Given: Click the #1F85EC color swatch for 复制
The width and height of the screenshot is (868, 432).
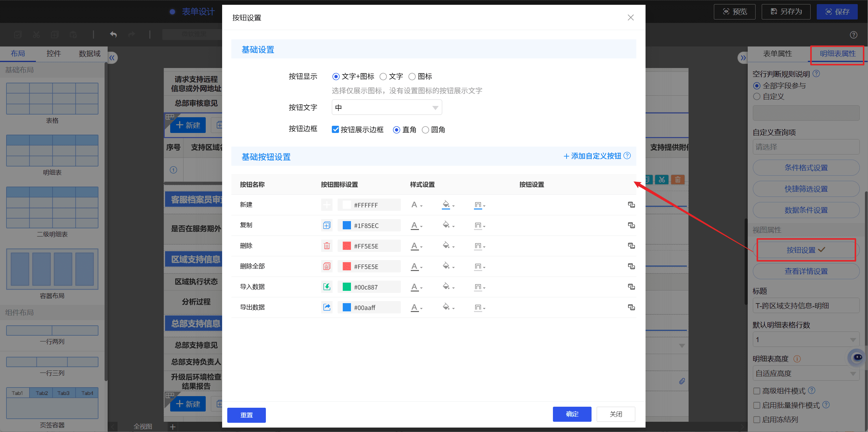Looking at the screenshot, I should click(x=347, y=225).
